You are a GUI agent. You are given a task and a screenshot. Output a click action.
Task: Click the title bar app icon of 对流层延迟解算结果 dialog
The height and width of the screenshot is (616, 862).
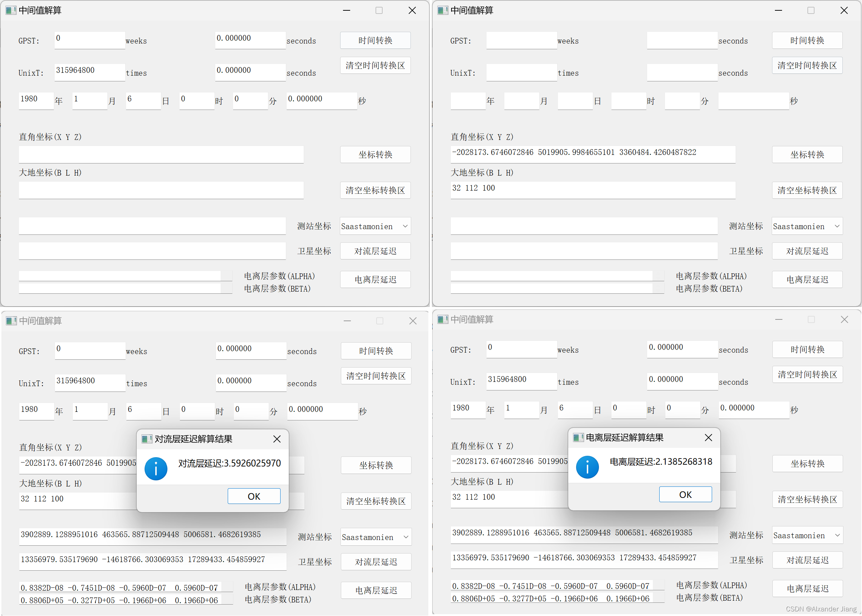coord(147,439)
